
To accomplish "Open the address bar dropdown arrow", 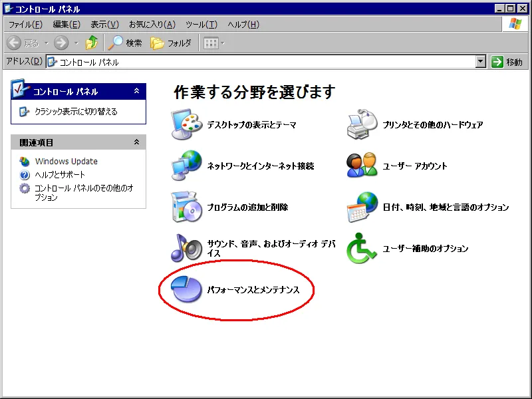I will coord(481,62).
